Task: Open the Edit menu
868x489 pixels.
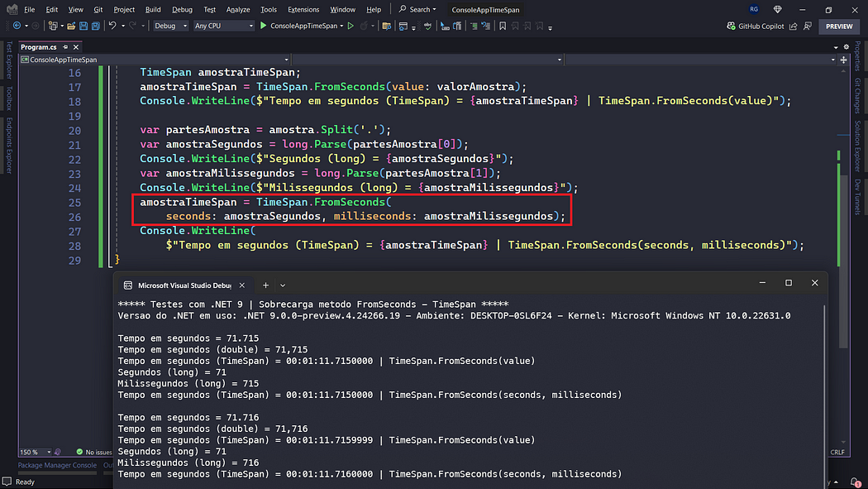Action: pyautogui.click(x=51, y=9)
